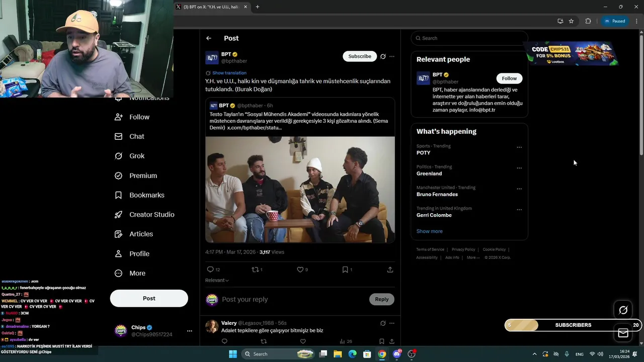Open Chrome extensions puzzle icon
Image resolution: width=644 pixels, height=362 pixels.
[588, 21]
